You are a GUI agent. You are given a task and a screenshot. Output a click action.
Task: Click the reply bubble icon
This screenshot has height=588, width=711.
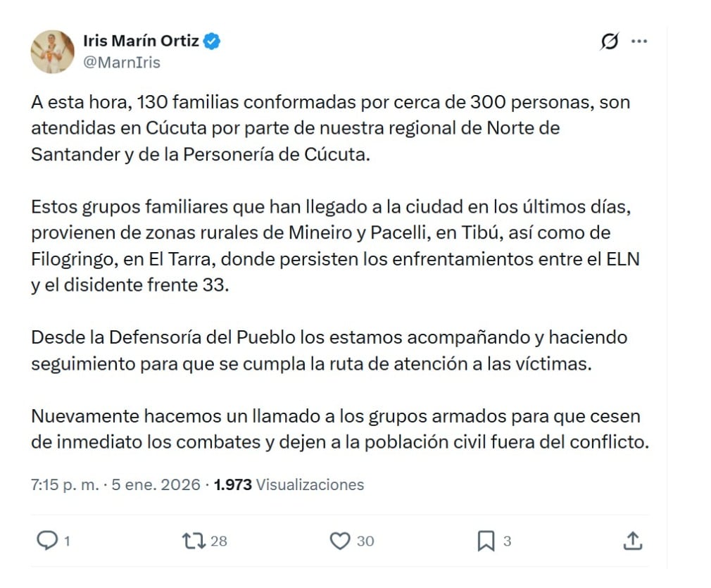click(x=46, y=539)
